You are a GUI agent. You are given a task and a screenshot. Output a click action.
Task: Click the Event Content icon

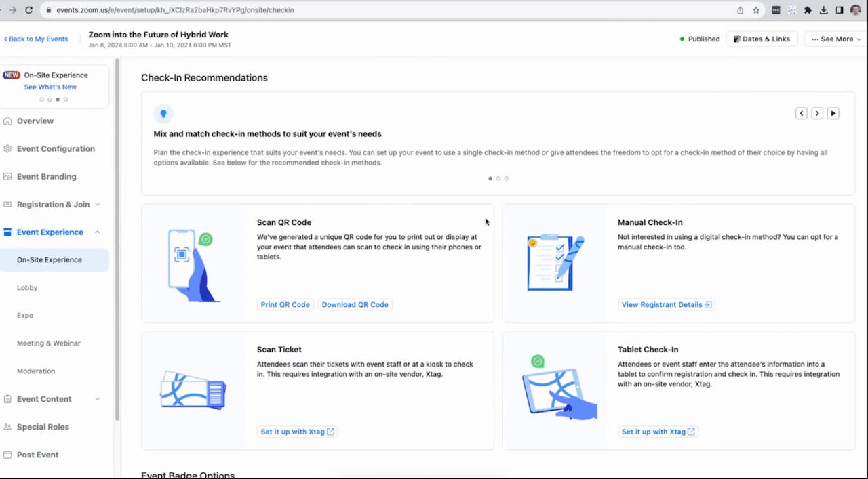(7, 399)
